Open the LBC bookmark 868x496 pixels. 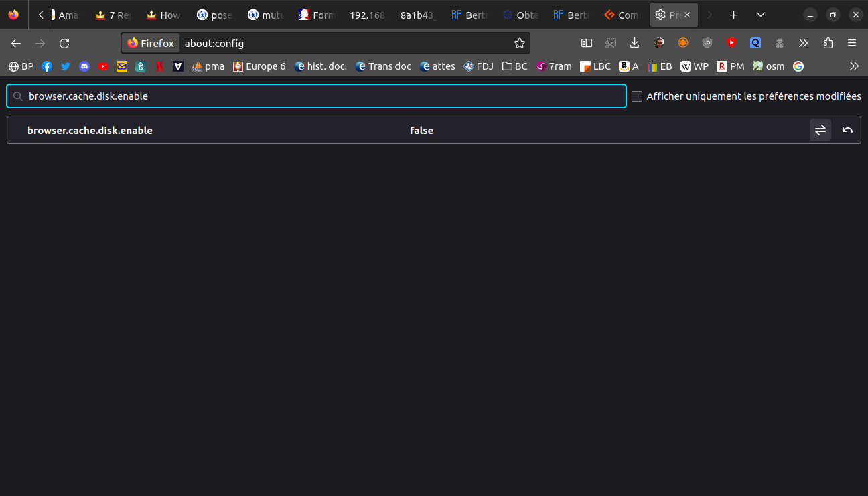pos(596,66)
